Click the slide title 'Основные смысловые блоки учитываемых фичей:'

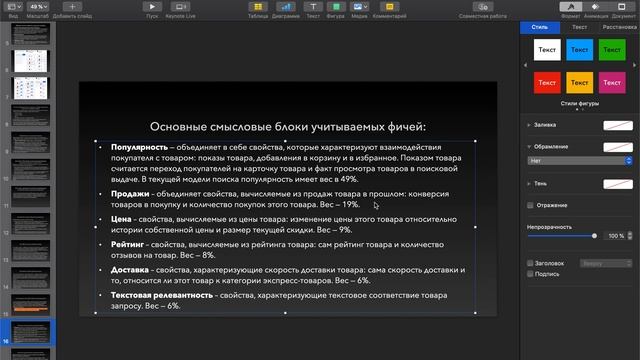pyautogui.click(x=288, y=127)
